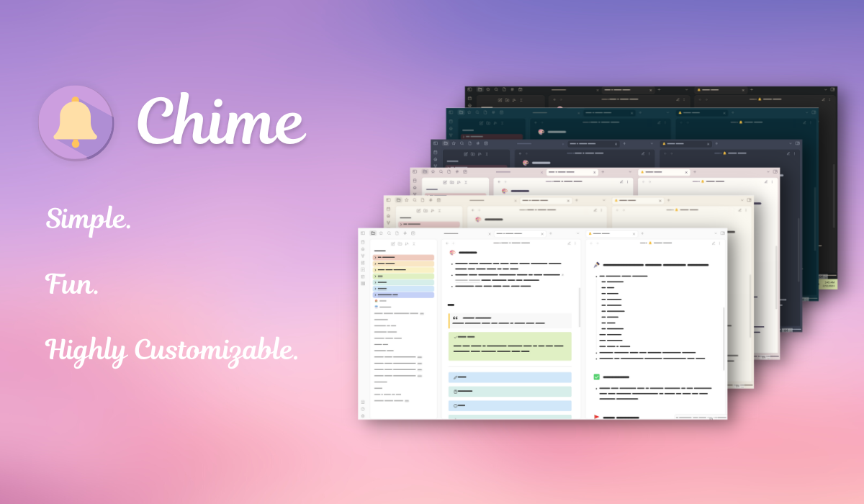
Task: Open bookmarks star tab in black window
Action: click(x=488, y=89)
